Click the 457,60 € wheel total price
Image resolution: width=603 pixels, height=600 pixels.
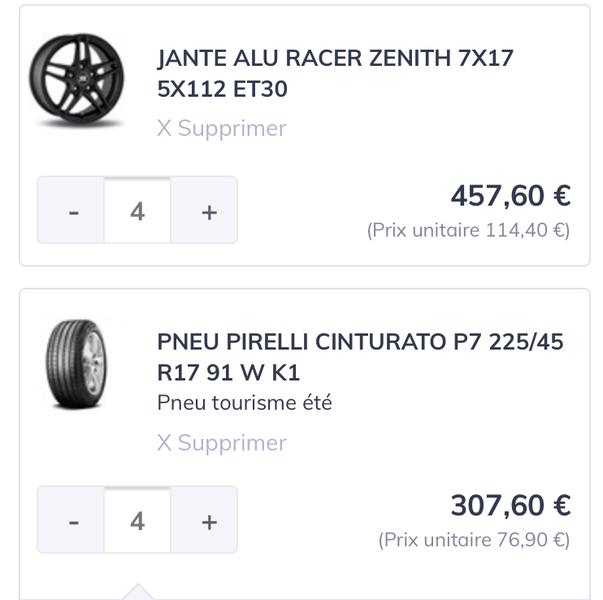click(511, 196)
